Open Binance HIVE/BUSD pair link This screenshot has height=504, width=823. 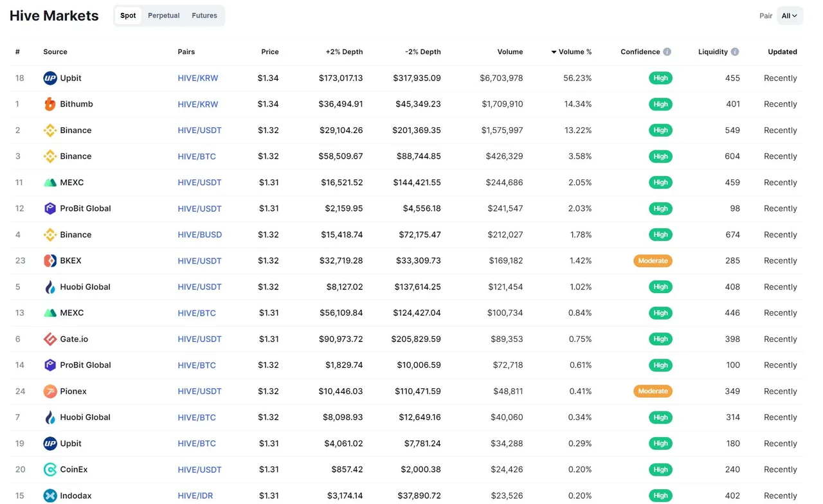point(200,235)
